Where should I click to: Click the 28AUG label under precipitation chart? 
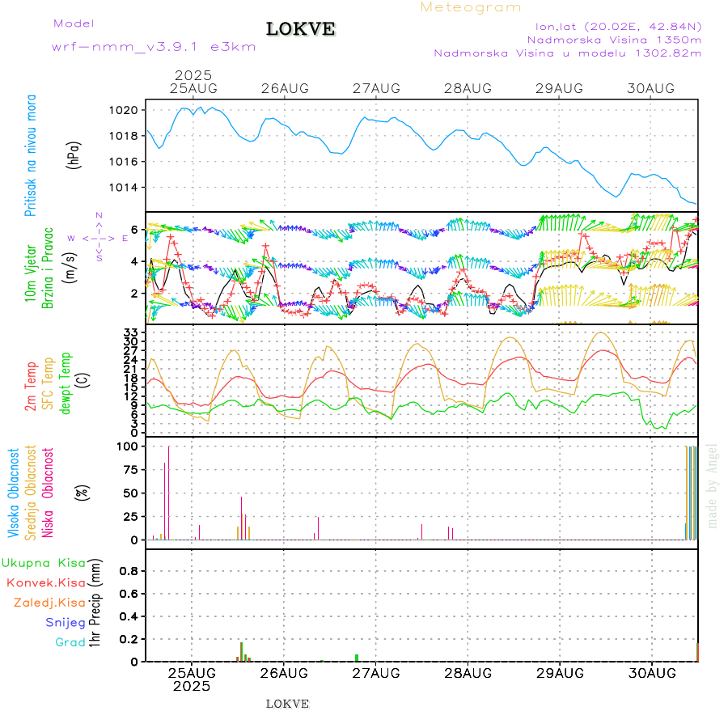click(x=468, y=673)
